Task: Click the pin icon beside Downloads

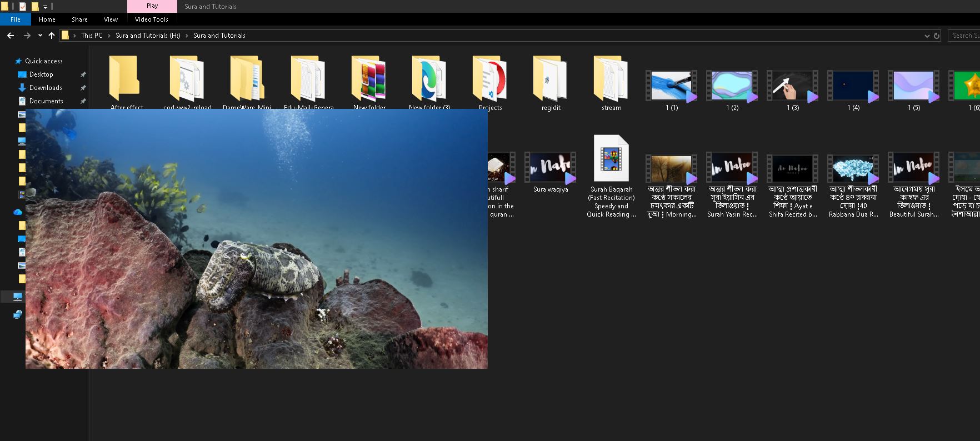Action: point(83,88)
